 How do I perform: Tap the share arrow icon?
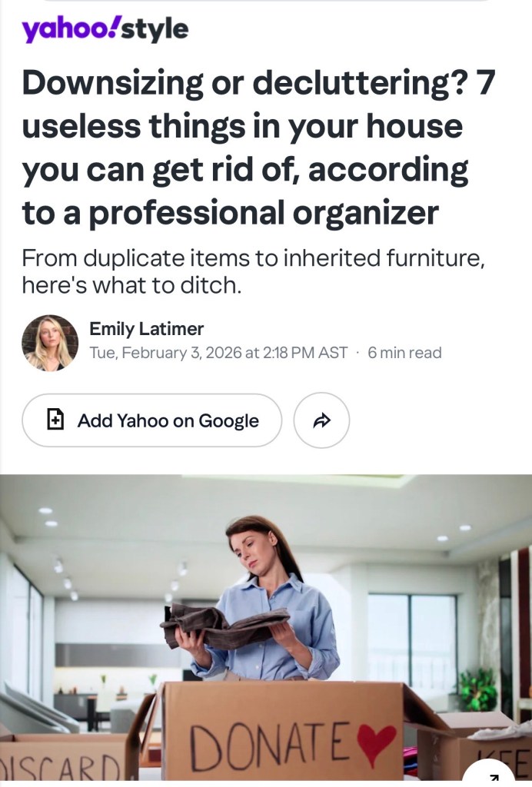[321, 420]
